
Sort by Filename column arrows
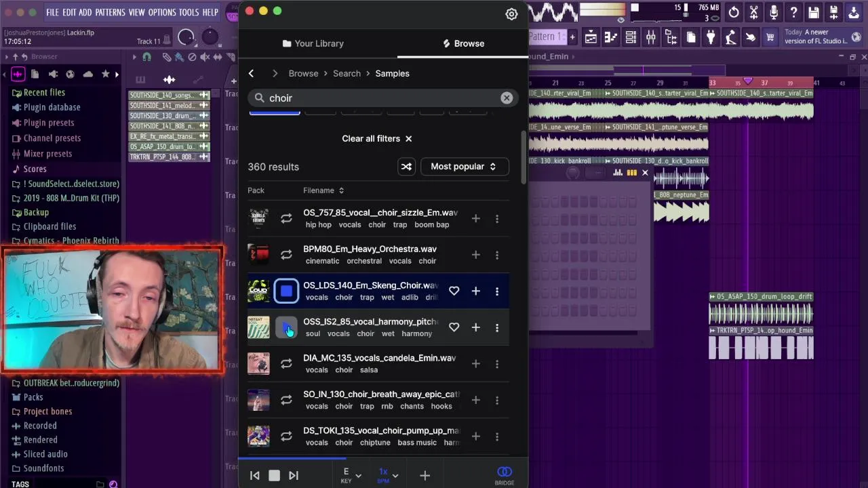(x=341, y=190)
